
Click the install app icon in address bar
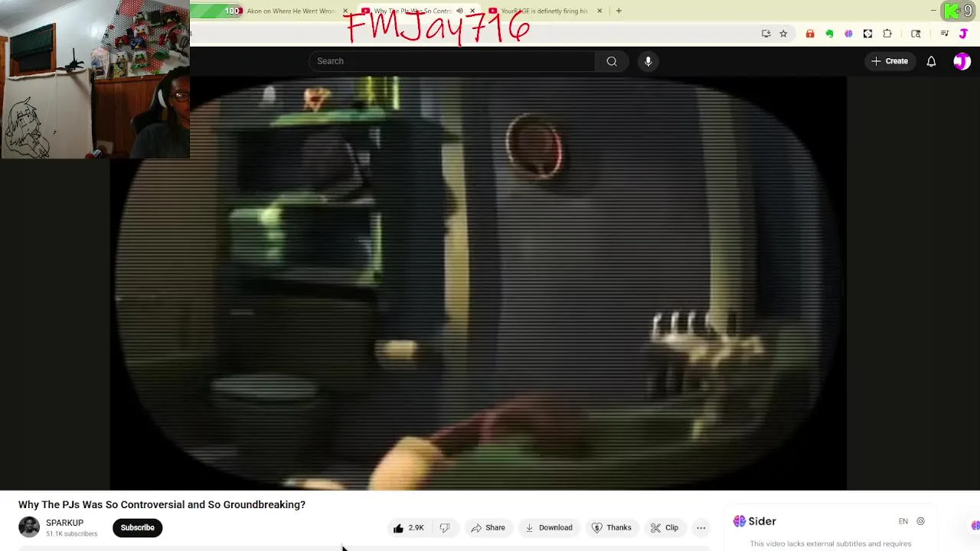coord(766,34)
